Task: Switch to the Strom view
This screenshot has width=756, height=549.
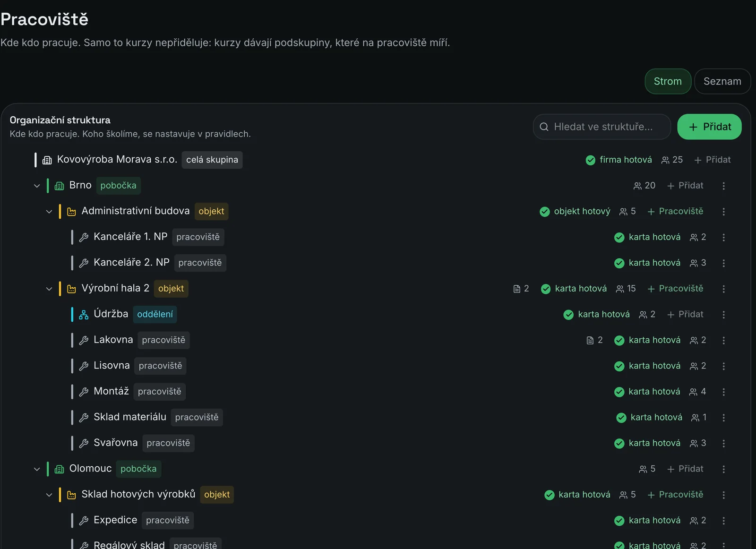Action: click(668, 81)
